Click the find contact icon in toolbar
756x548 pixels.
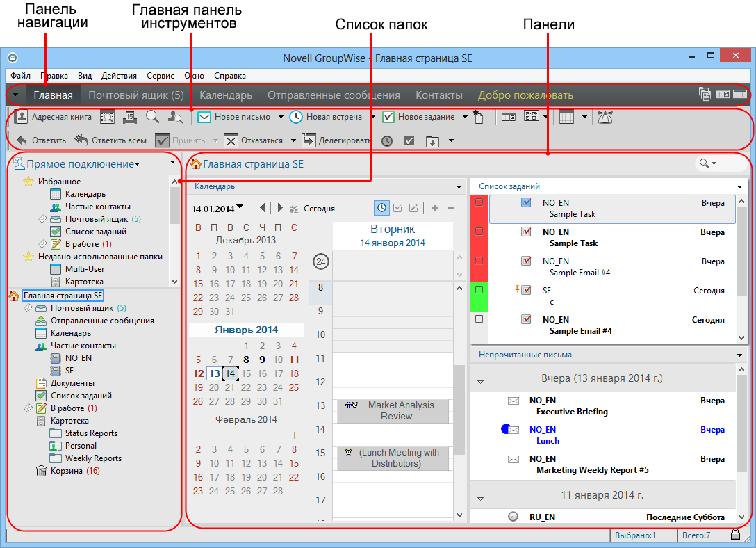pos(175,117)
